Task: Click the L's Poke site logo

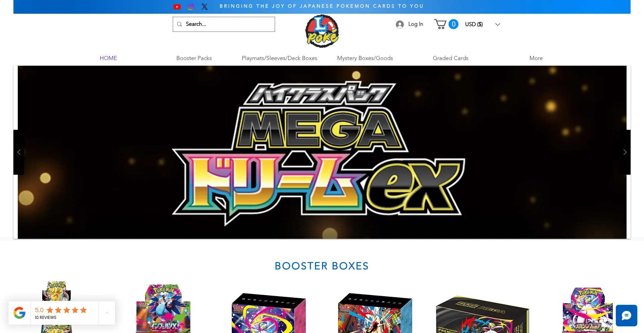Action: point(322,31)
